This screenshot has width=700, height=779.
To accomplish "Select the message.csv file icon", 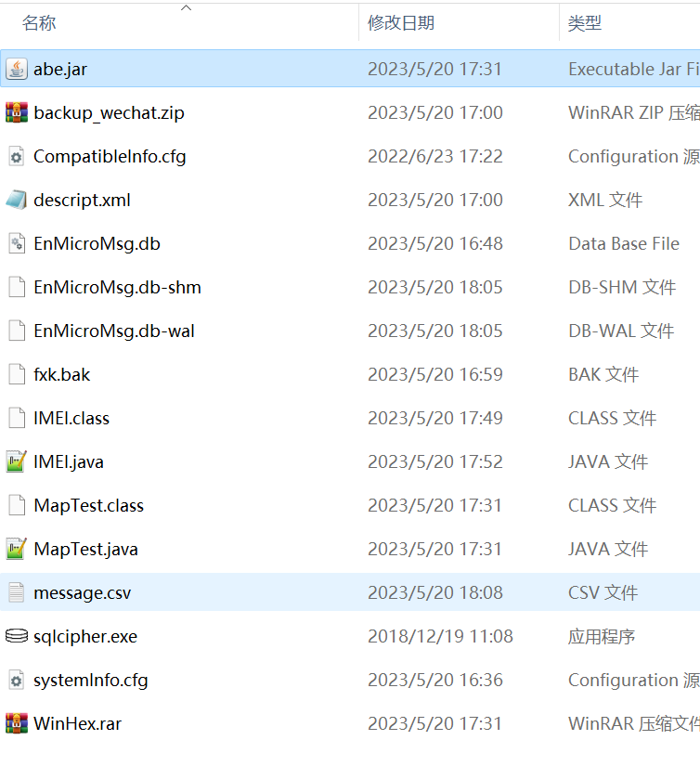I will click(x=17, y=592).
